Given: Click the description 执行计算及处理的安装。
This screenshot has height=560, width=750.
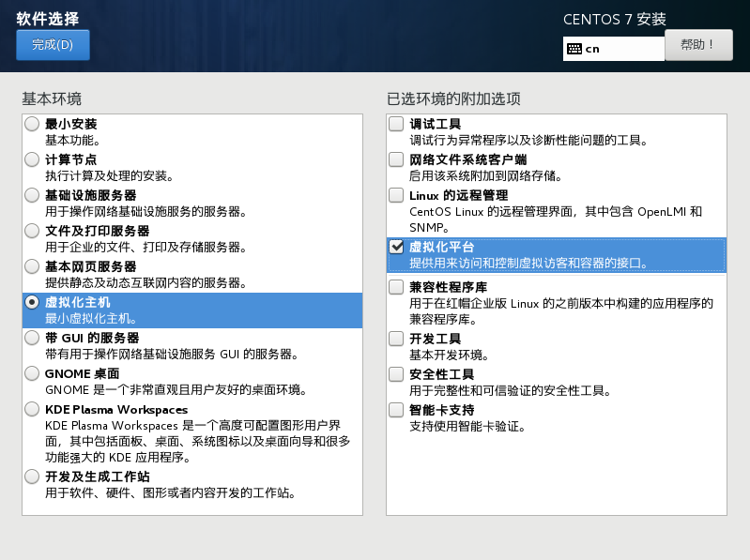Looking at the screenshot, I should (x=109, y=175).
